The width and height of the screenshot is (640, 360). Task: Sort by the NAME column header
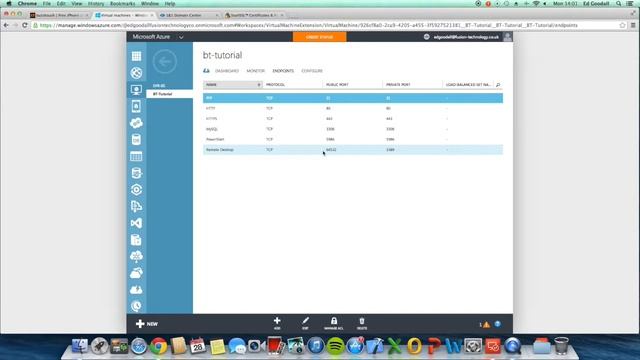[x=232, y=84]
